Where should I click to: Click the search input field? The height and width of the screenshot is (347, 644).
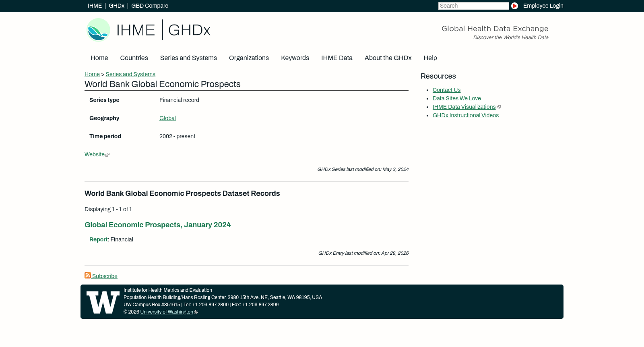click(474, 6)
